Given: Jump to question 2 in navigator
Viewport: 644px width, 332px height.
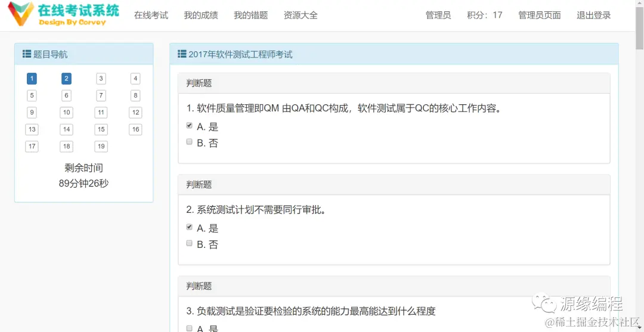Looking at the screenshot, I should (x=67, y=79).
